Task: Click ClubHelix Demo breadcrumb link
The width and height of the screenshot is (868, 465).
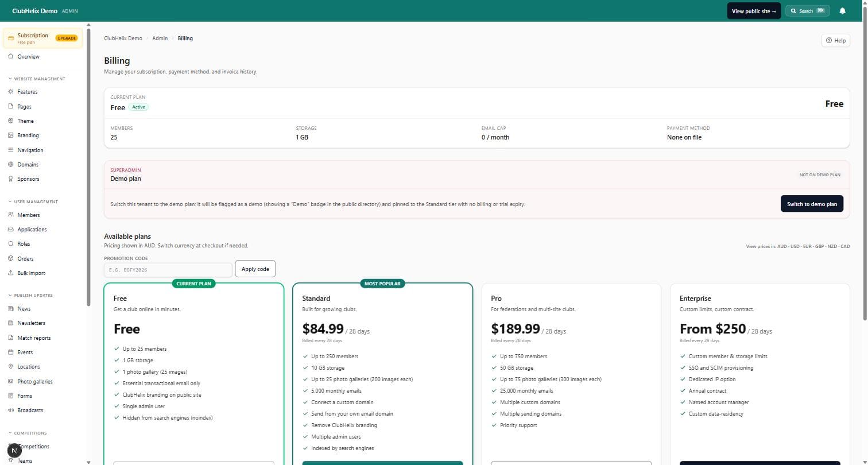Action: point(123,38)
